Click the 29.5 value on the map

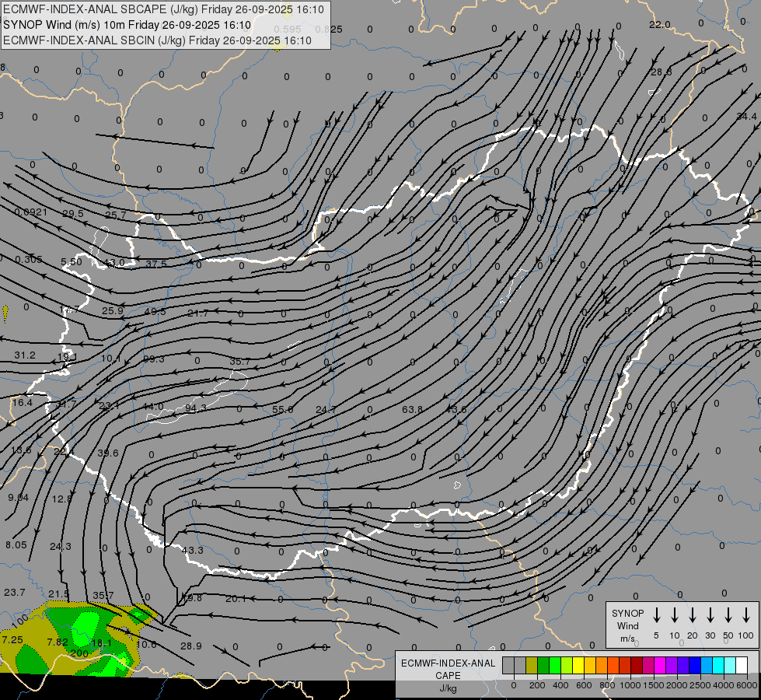pyautogui.click(x=73, y=213)
